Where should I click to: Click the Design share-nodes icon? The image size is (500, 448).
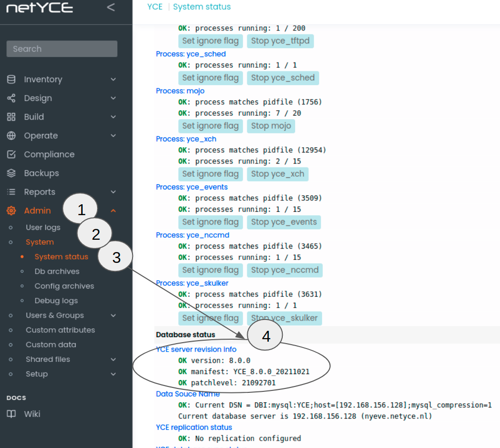[11, 98]
